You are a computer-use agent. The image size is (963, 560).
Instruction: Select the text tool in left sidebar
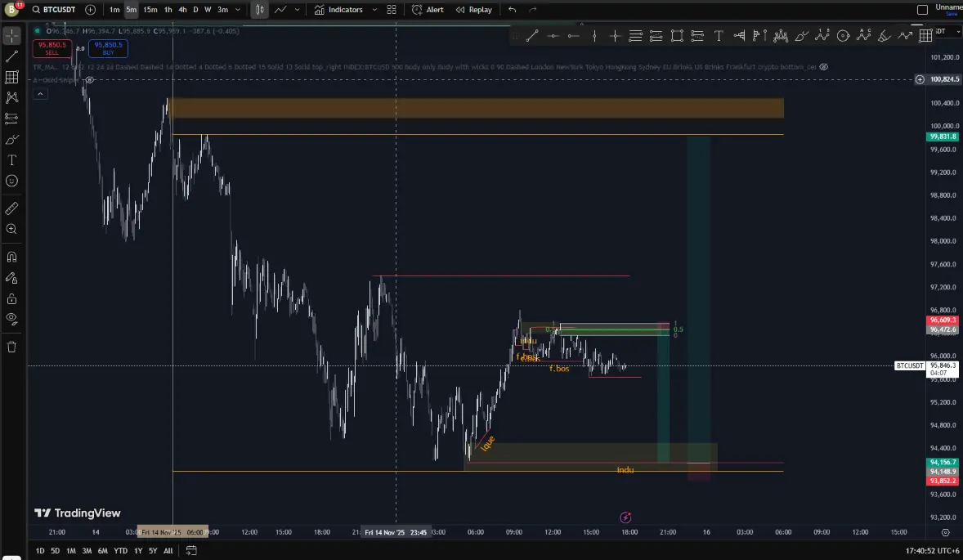coord(11,159)
